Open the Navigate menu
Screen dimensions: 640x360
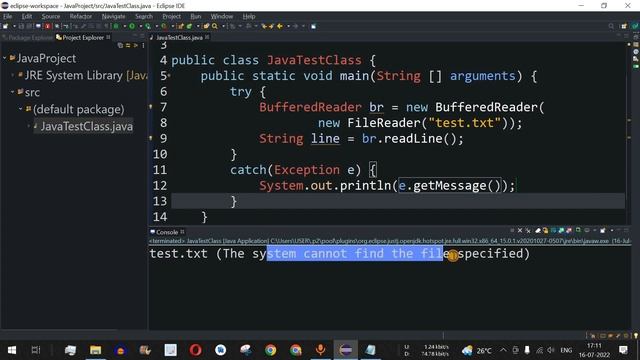coord(113,16)
